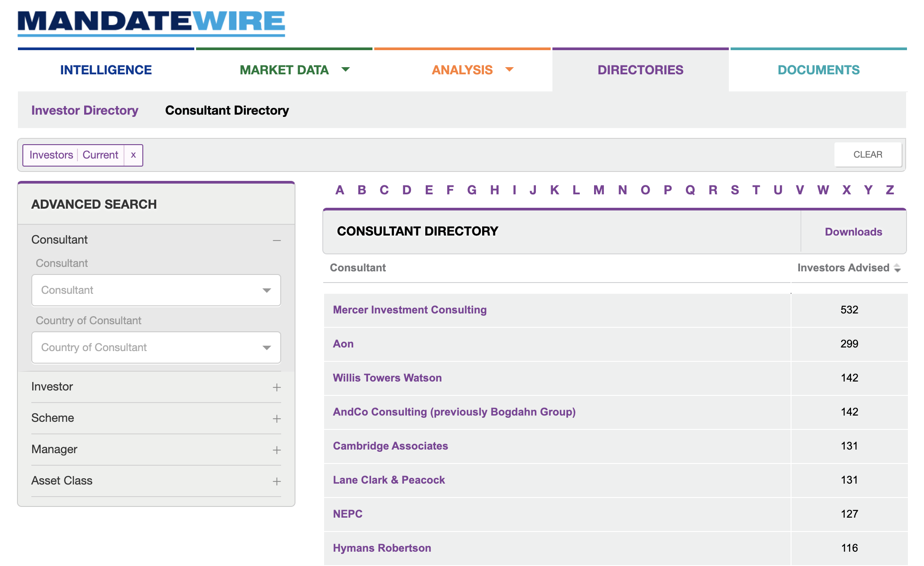Filter consultants by letter J
This screenshot has height=566, width=924.
click(x=533, y=190)
